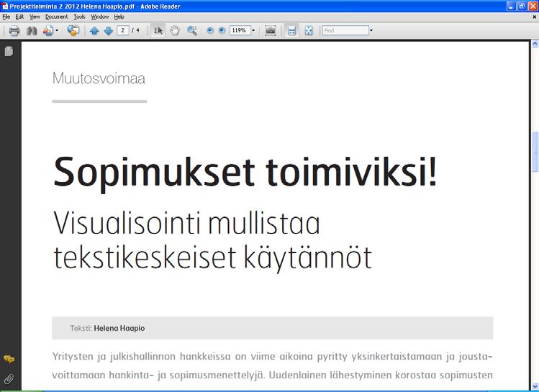This screenshot has width=539, height=392.
Task: Open the Pages panel in left sidebar
Action: (9, 51)
